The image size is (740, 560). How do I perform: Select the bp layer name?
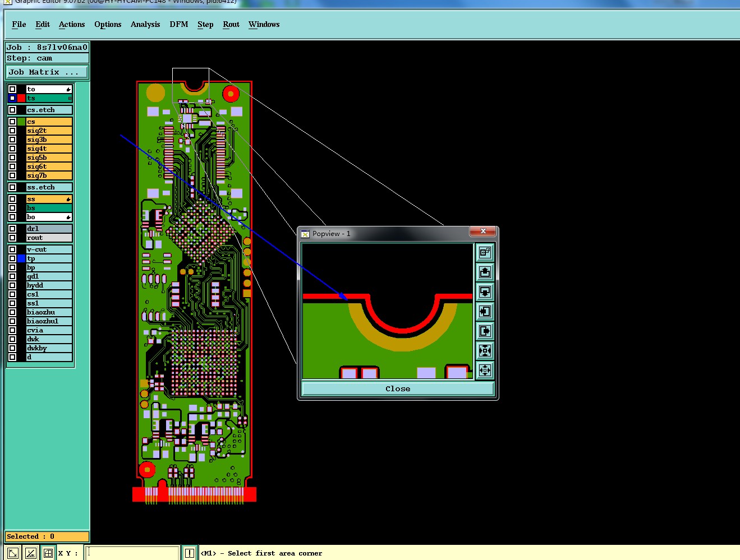pos(49,267)
